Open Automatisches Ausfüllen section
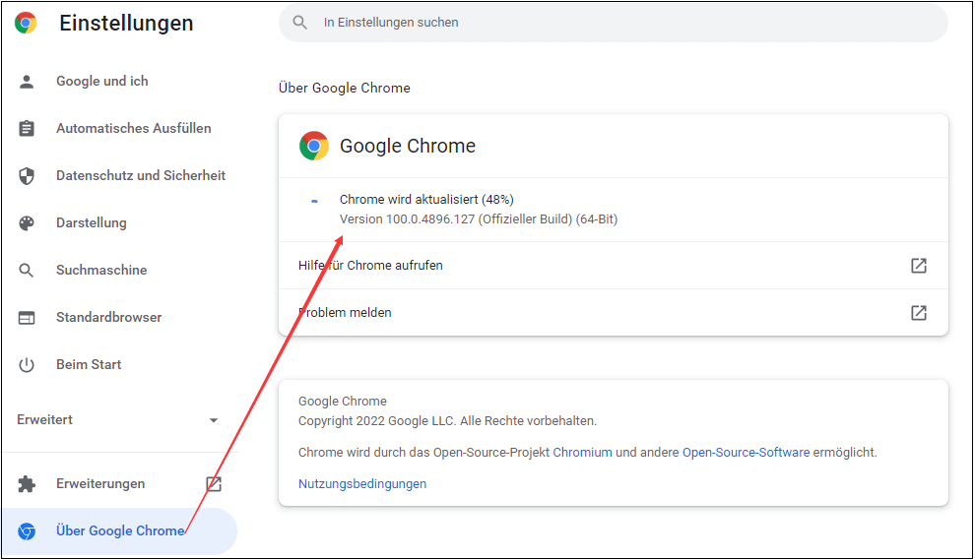The width and height of the screenshot is (975, 560). pos(134,128)
